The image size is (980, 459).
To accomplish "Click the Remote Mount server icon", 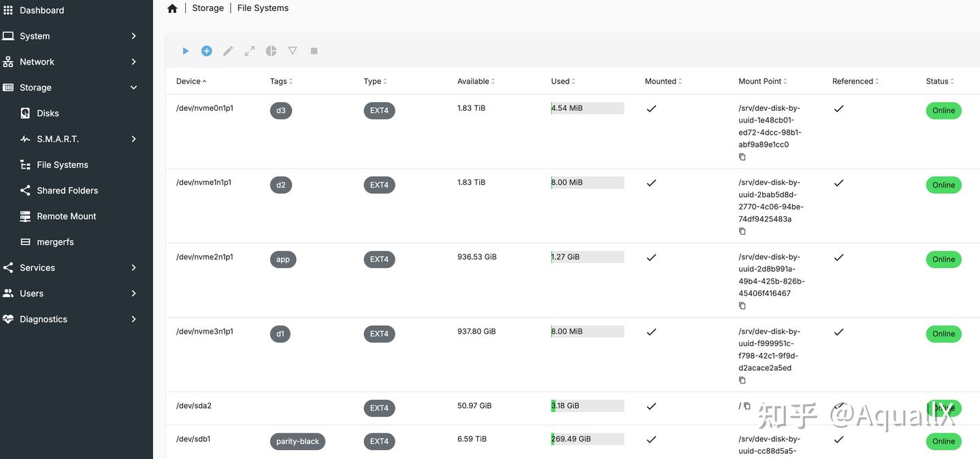I will click(25, 216).
